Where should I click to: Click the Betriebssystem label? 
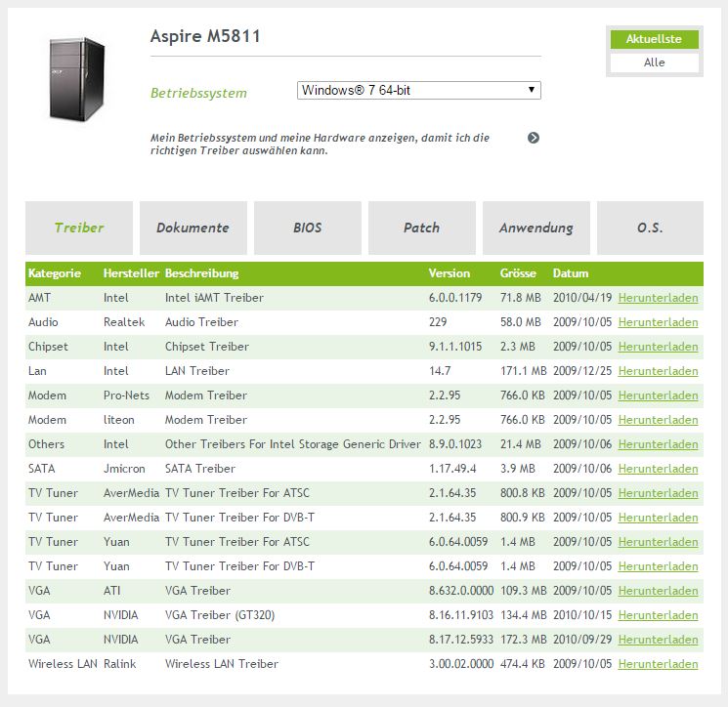click(x=198, y=93)
